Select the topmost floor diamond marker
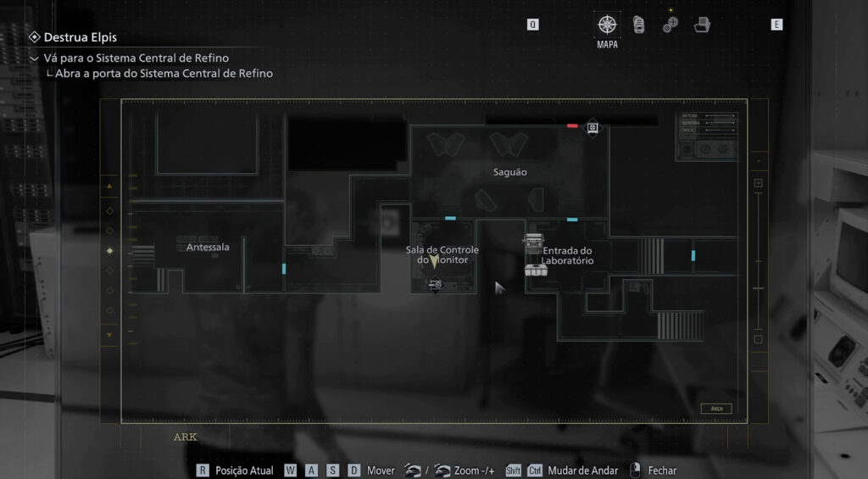The image size is (868, 479). coord(108,210)
